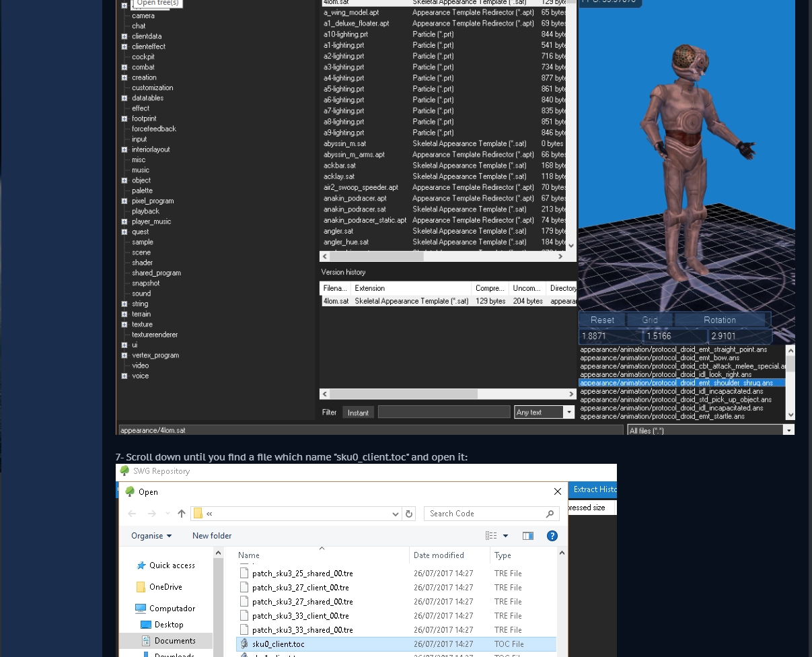Click the Reset button under model viewer
Viewport: 812px width, 657px height.
click(602, 320)
